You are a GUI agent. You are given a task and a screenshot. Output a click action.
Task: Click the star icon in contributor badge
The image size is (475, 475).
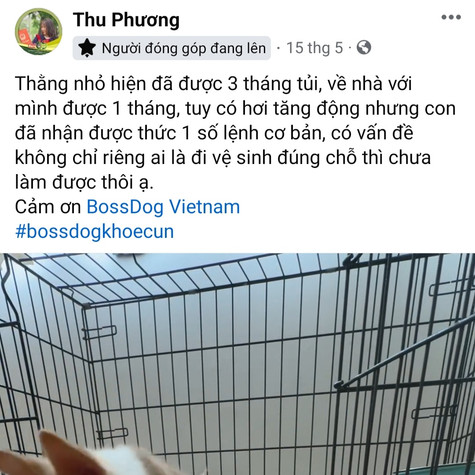(87, 48)
